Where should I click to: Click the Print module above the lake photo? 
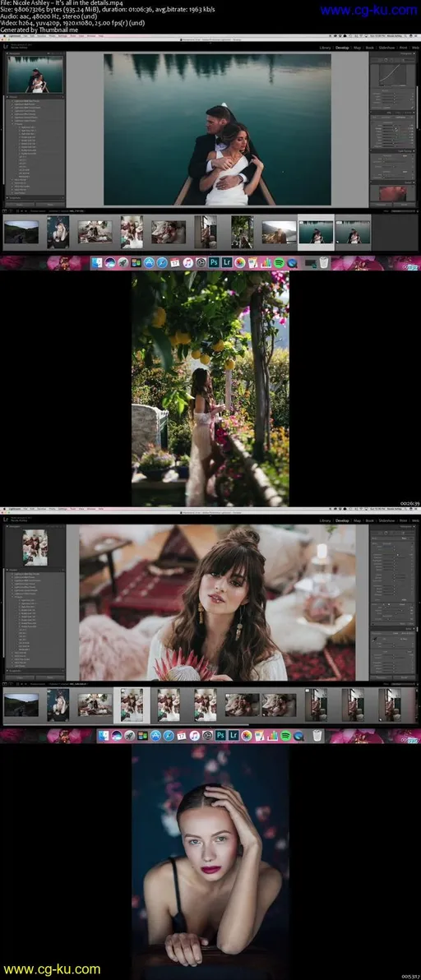403,47
